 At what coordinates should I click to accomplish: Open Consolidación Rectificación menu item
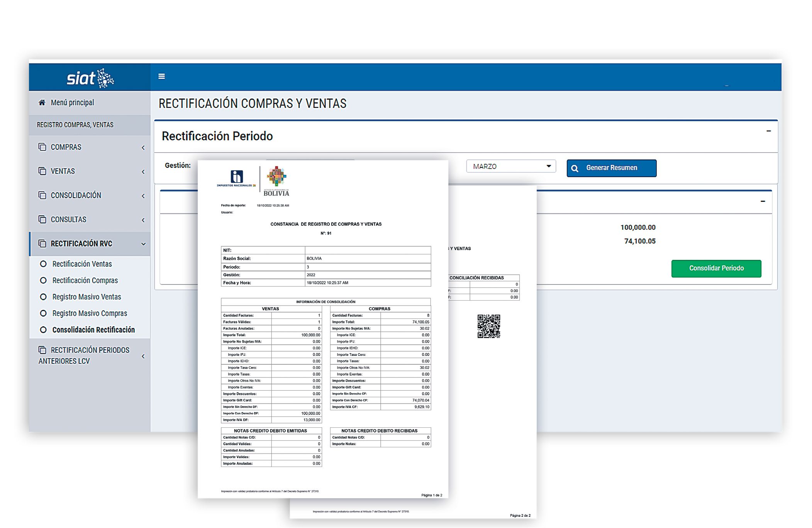(93, 330)
